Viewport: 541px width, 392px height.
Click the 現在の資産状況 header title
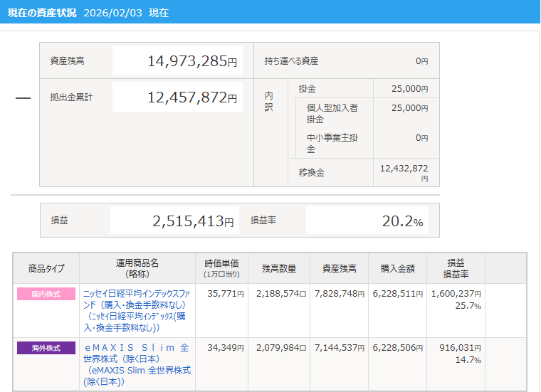pyautogui.click(x=42, y=13)
